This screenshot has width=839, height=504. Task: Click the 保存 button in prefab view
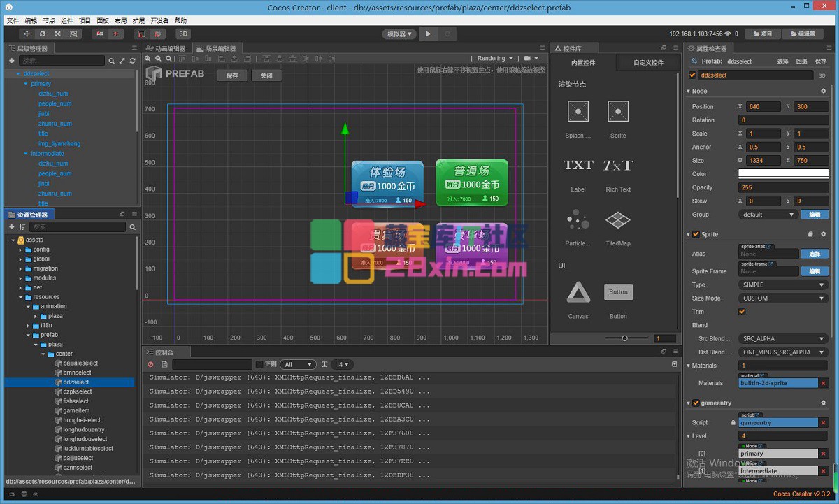click(x=232, y=75)
